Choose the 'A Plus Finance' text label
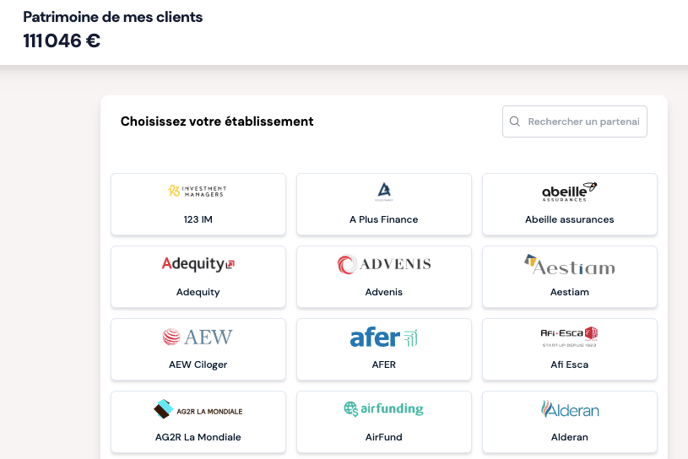Screen dimensions: 688x459 (x=384, y=220)
